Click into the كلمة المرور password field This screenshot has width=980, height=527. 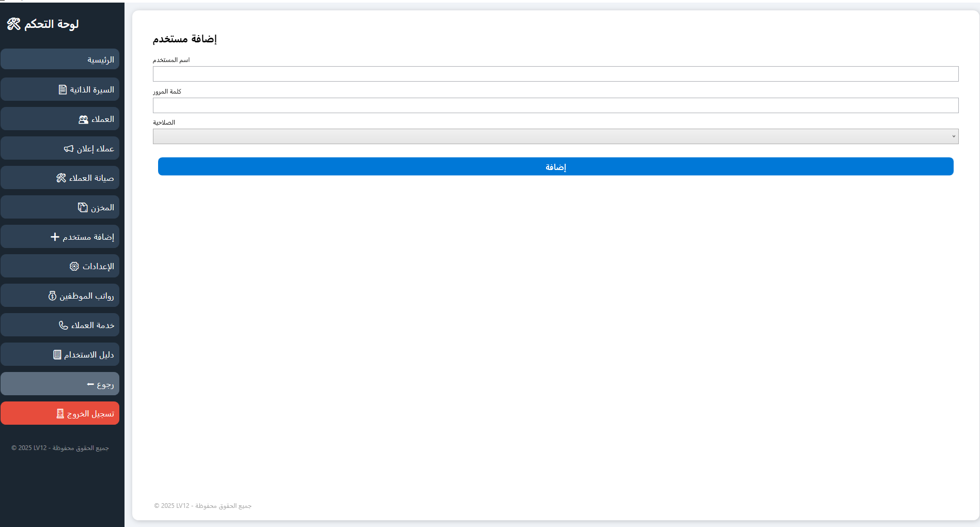pos(555,105)
